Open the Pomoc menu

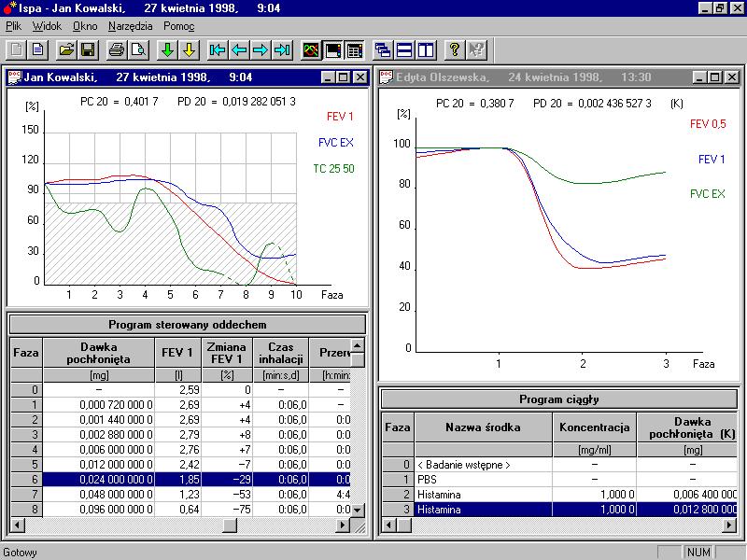pos(178,26)
